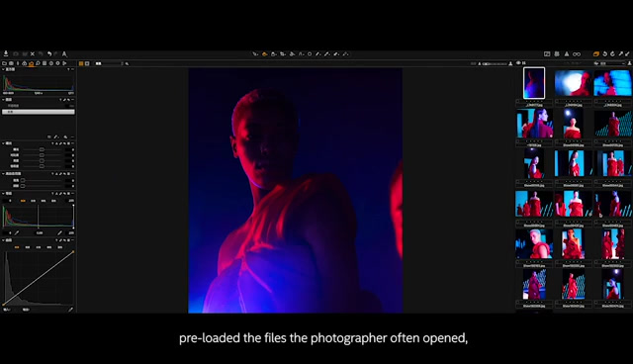
Task: Switch to the single-image viewer mode button
Action: pos(87,63)
